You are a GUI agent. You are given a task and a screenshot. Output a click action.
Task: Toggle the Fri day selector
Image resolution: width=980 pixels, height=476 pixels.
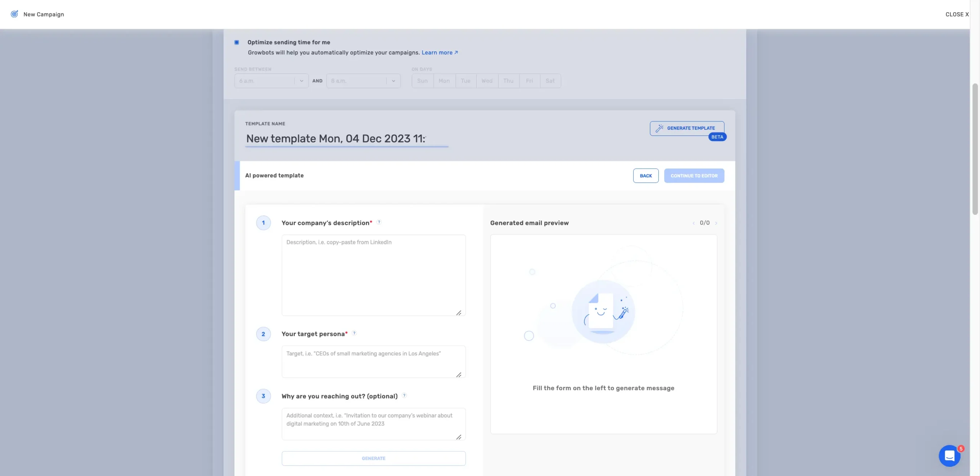[529, 81]
